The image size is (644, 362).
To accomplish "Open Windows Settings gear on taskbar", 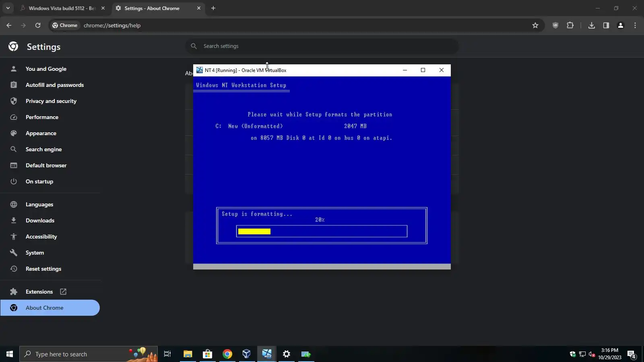I will click(286, 354).
